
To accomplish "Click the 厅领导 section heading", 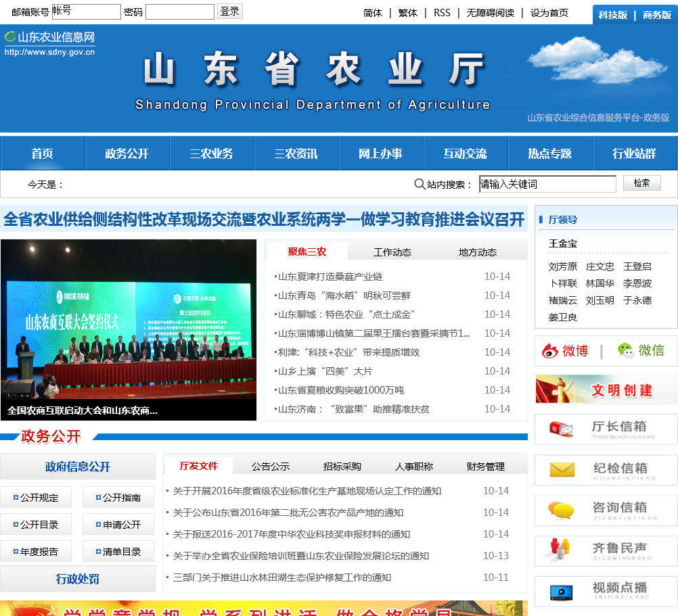I will pyautogui.click(x=563, y=220).
